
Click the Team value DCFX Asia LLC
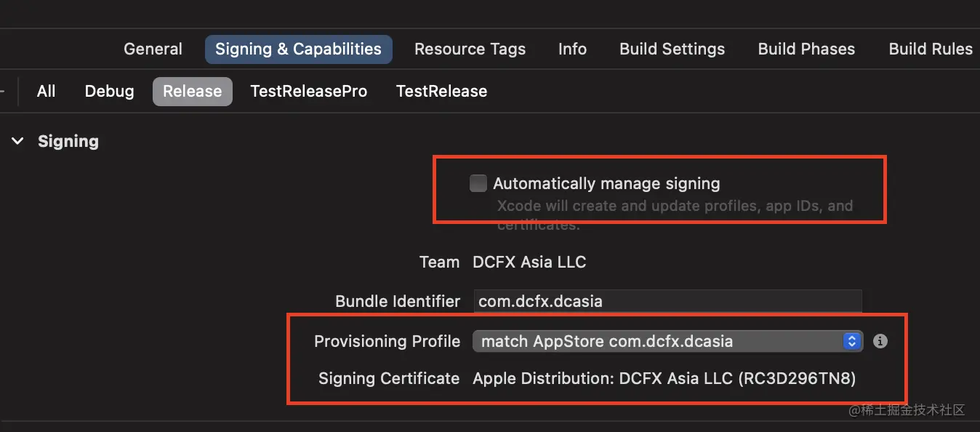[529, 262]
